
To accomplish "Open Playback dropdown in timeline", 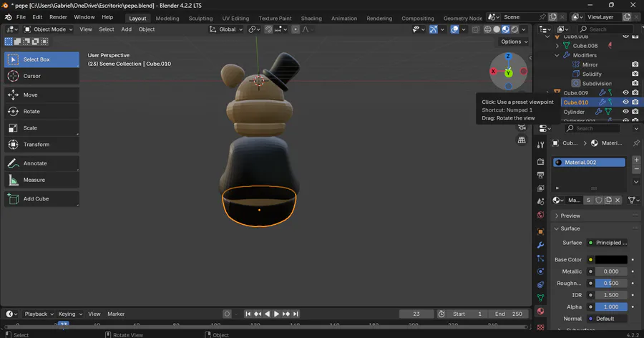I will tap(39, 314).
